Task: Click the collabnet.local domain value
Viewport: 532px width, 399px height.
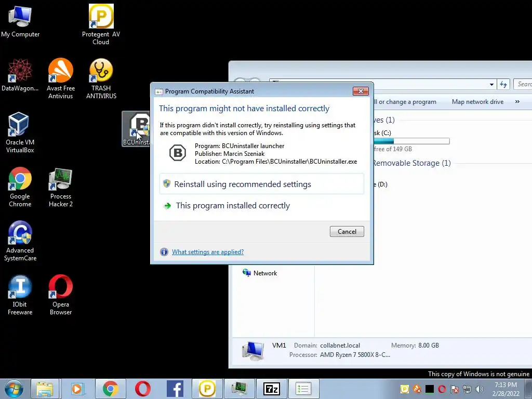Action: click(x=340, y=345)
